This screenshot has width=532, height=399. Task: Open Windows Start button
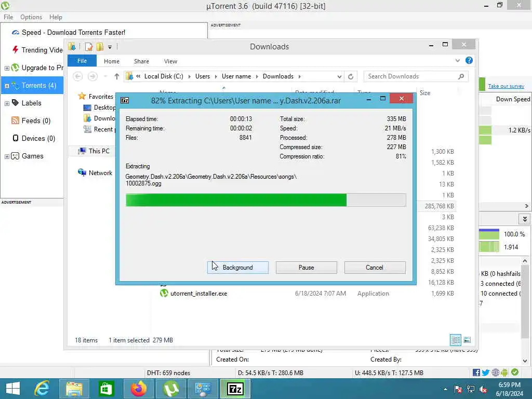tap(13, 389)
